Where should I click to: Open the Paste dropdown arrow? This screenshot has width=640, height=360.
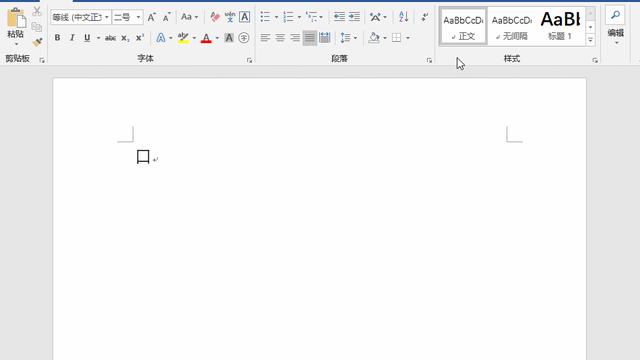pyautogui.click(x=16, y=44)
